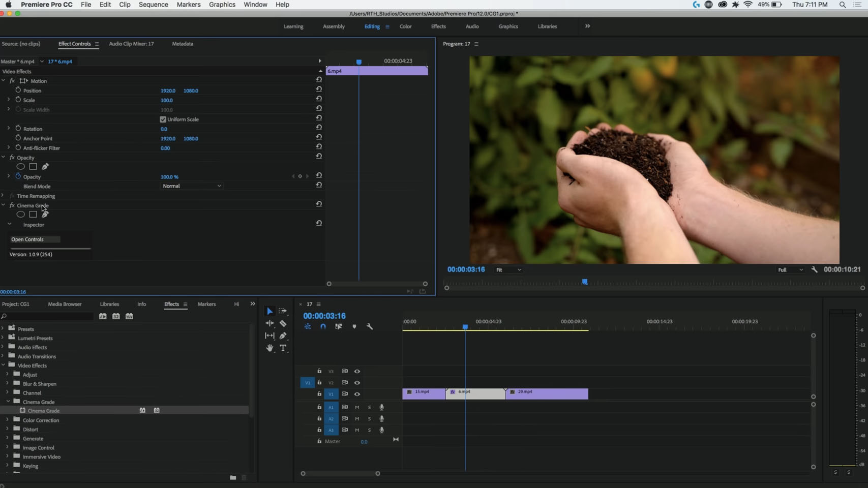Open Timeline Display Settings wrench
Image resolution: width=868 pixels, height=488 pixels.
tap(370, 327)
